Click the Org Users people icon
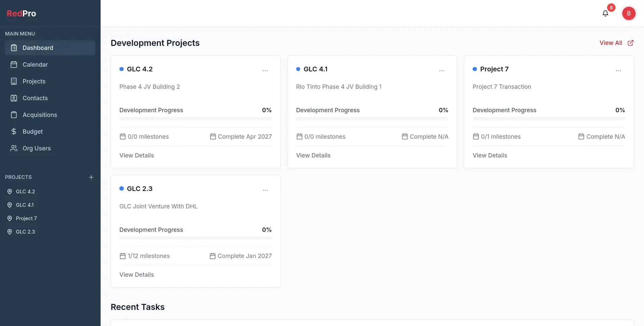 [14, 148]
